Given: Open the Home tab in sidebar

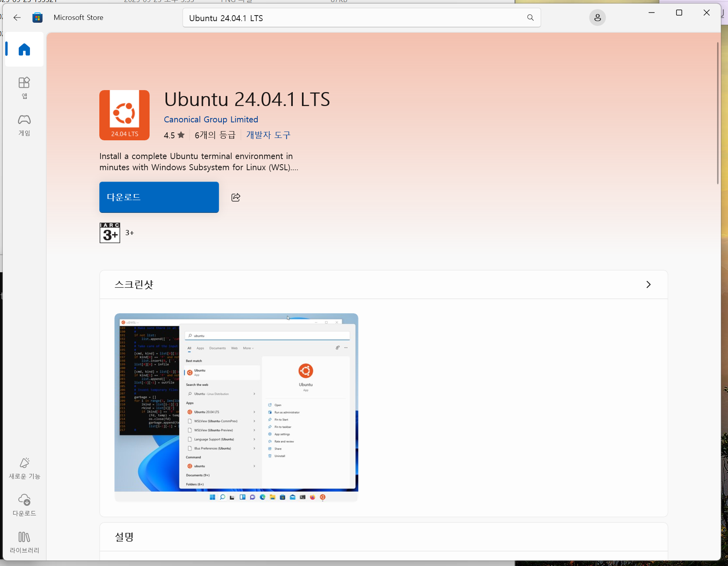Looking at the screenshot, I should [24, 49].
